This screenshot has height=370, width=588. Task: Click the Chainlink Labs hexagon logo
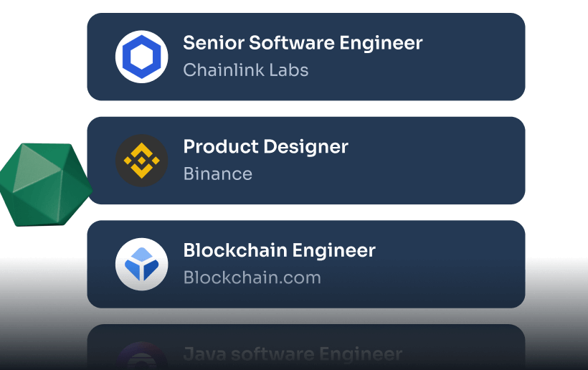(141, 57)
